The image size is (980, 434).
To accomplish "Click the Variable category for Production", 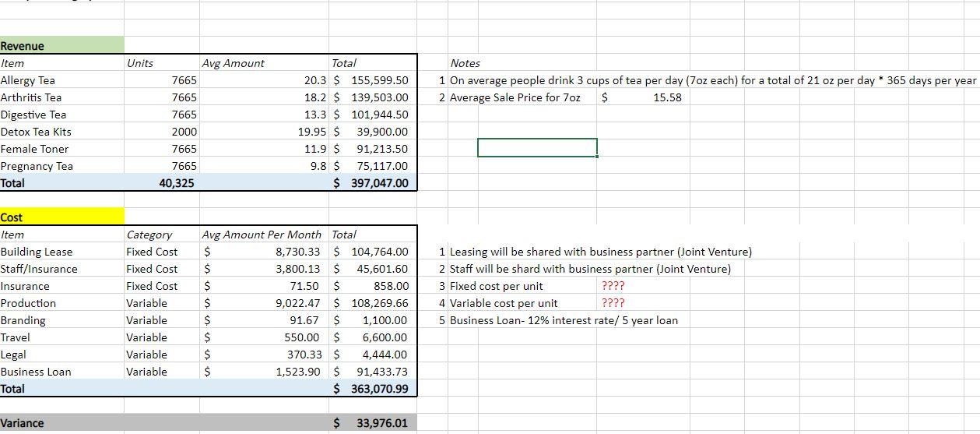I will coord(162,303).
